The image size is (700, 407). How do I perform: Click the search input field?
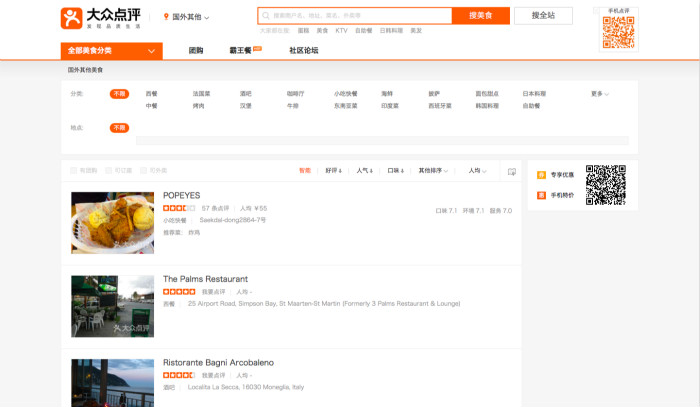click(x=355, y=16)
